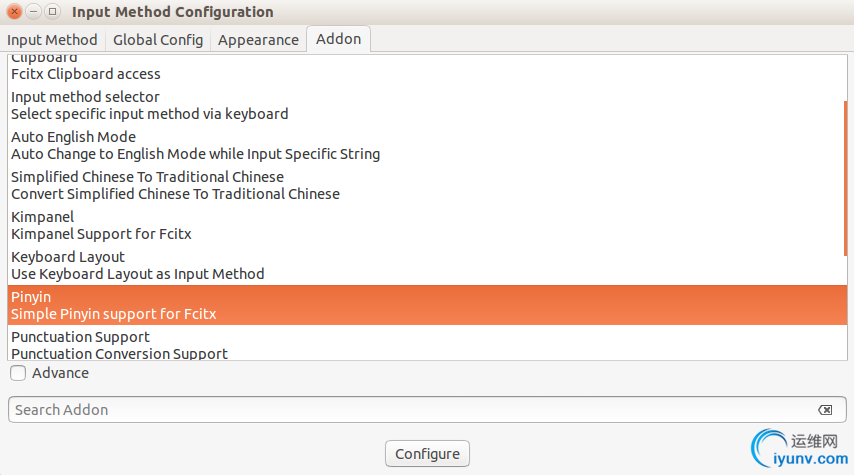
Task: Select the Pinyin addon entry
Action: point(428,305)
